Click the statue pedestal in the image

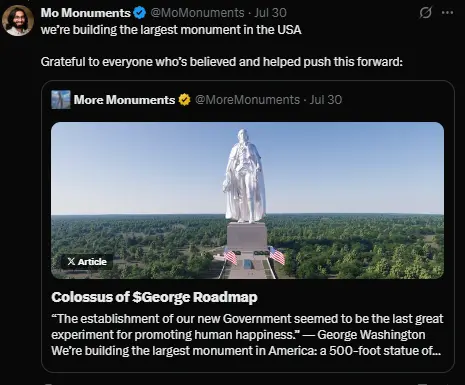tap(247, 237)
